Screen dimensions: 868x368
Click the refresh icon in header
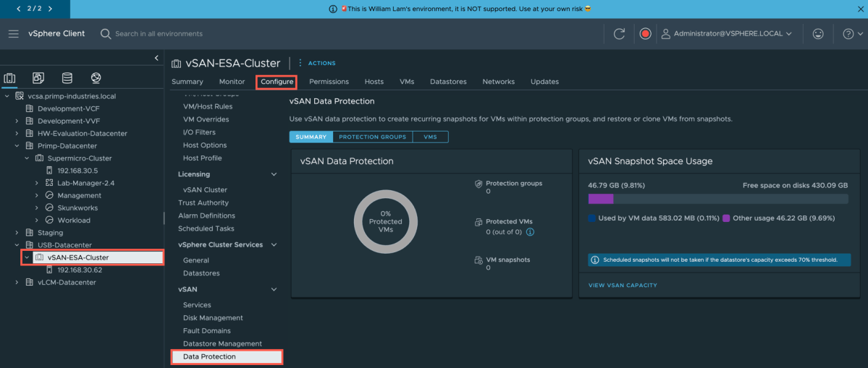[x=619, y=34]
